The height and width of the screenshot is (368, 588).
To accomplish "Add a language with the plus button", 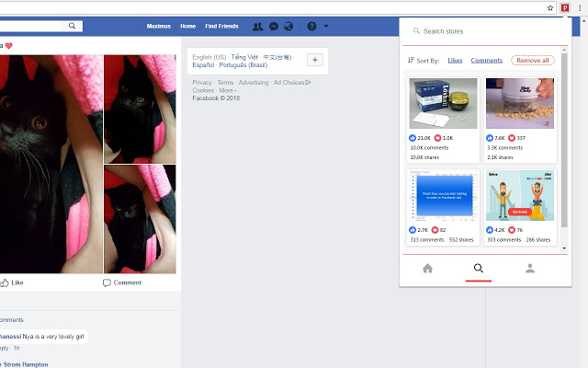I will click(315, 60).
